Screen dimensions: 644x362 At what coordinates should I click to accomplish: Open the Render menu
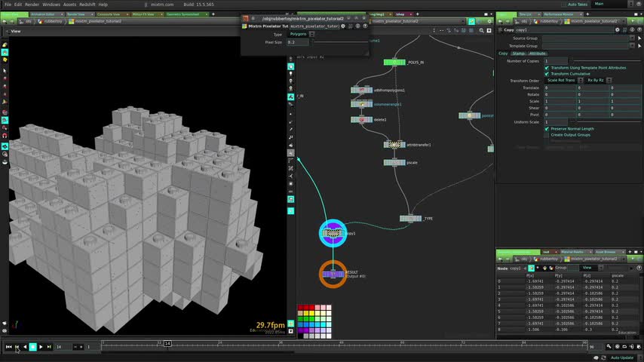(32, 5)
